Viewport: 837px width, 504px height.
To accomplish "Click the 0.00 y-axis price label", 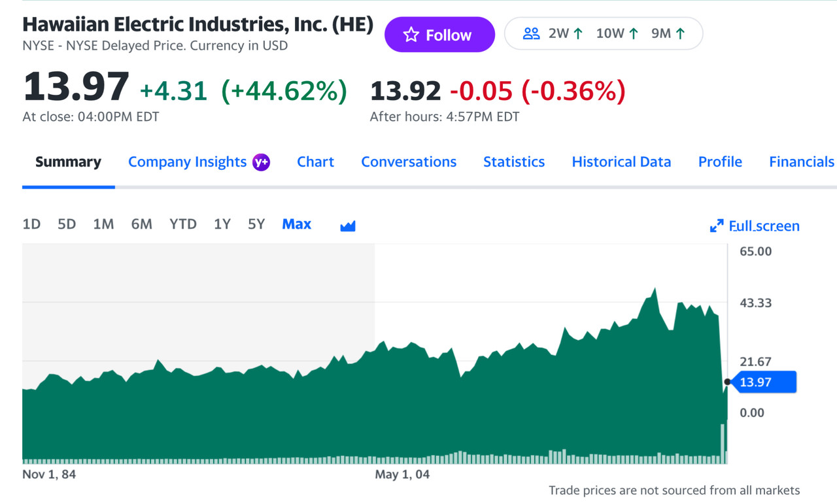I will pyautogui.click(x=751, y=412).
